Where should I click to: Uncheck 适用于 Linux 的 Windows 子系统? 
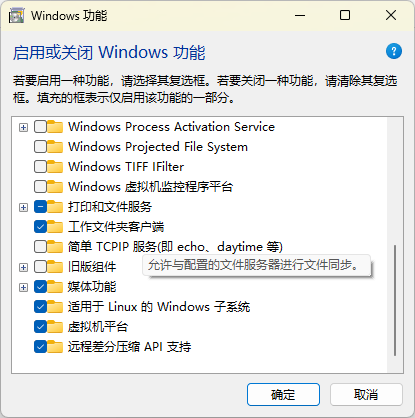coord(40,307)
